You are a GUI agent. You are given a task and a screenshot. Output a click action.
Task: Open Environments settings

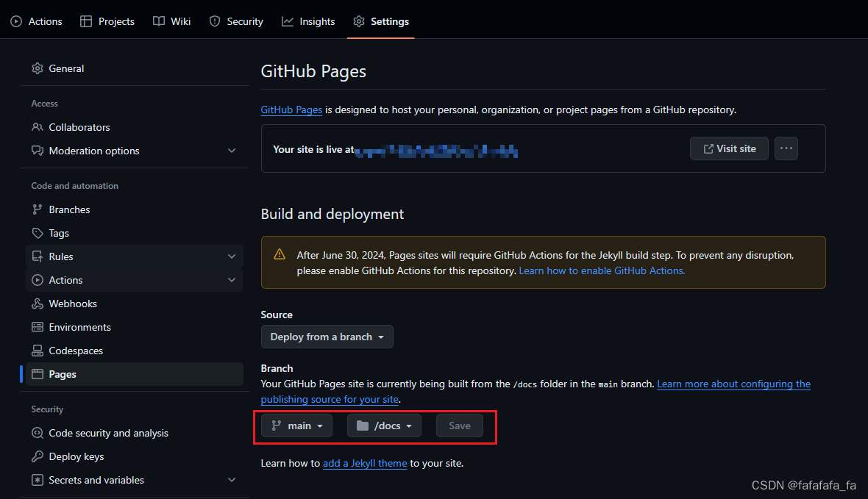(x=135, y=327)
